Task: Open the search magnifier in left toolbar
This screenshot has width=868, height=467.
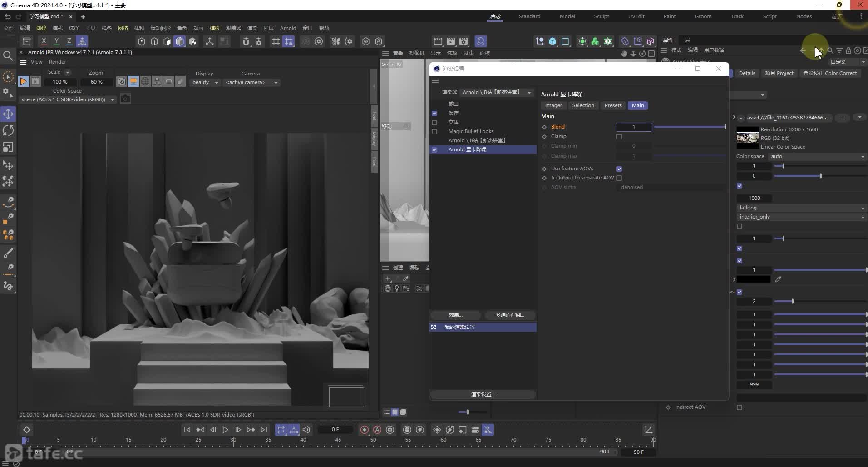Action: 8,56
